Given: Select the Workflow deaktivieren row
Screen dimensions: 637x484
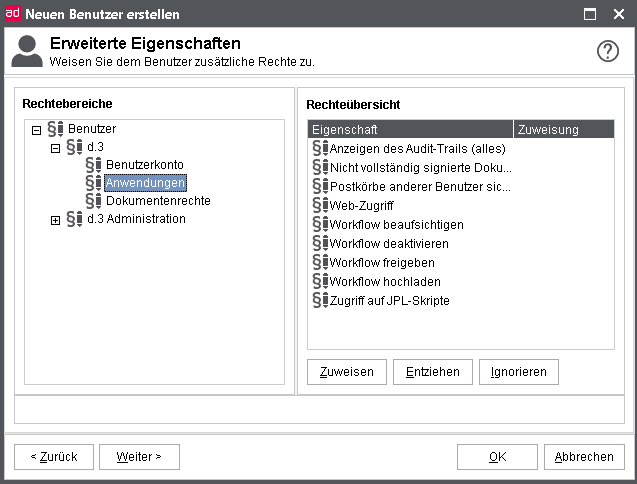Looking at the screenshot, I should pyautogui.click(x=389, y=243).
